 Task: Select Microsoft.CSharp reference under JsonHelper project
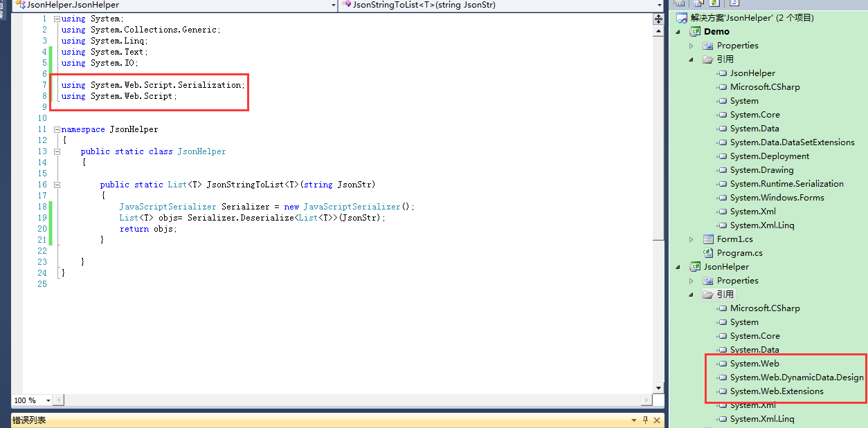pyautogui.click(x=765, y=308)
